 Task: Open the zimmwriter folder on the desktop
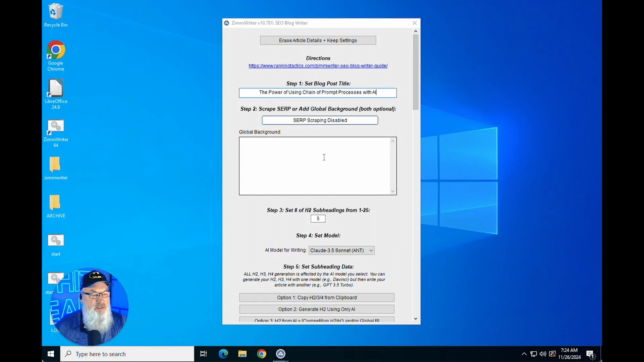pyautogui.click(x=56, y=168)
